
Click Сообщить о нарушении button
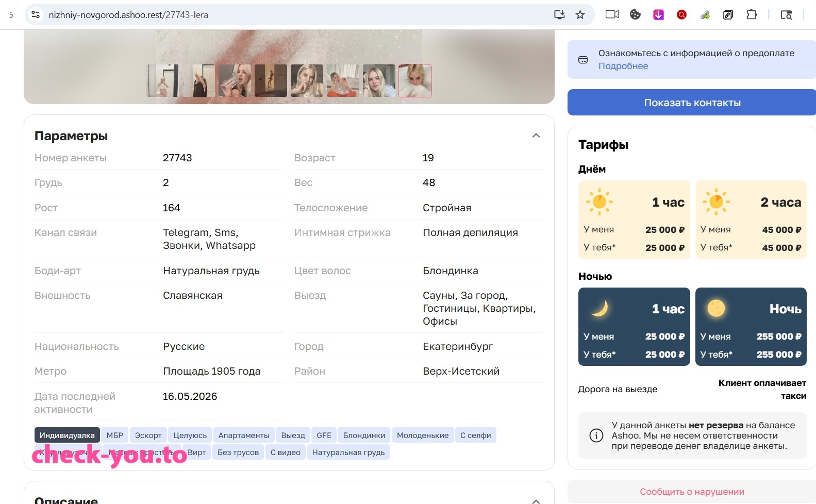pyautogui.click(x=692, y=492)
